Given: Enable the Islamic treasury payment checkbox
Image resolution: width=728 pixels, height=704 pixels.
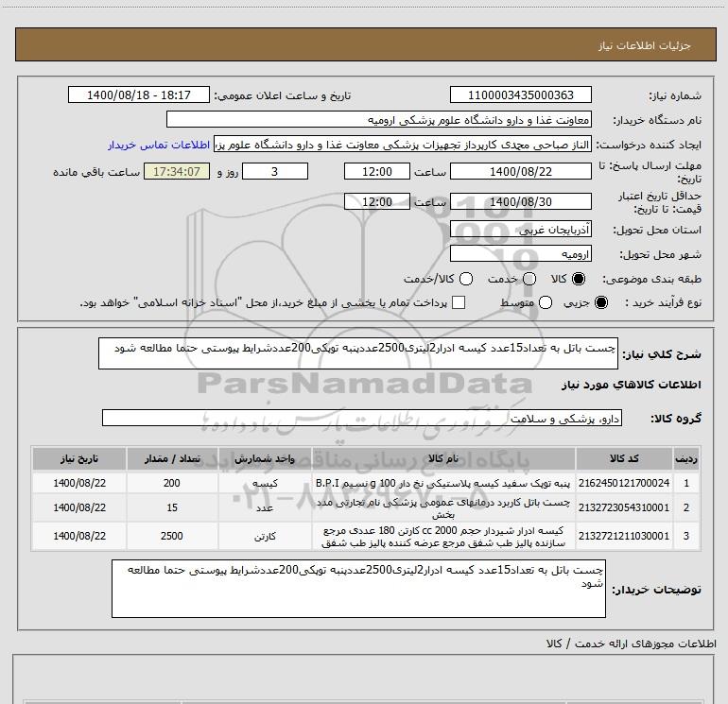Looking at the screenshot, I should point(459,302).
